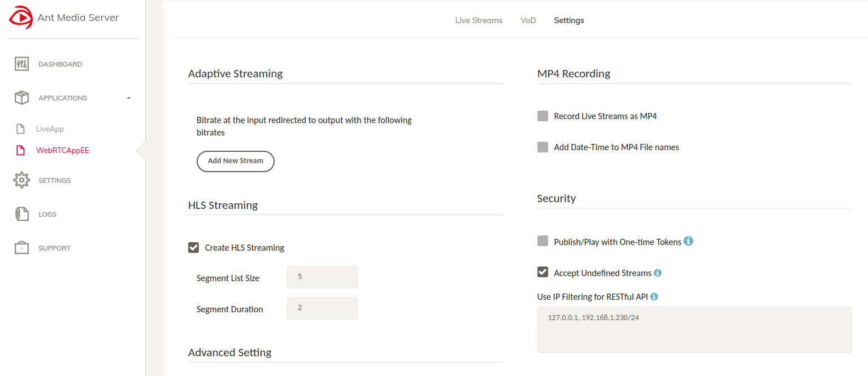Screen dimensions: 868x376
Task: Open server Settings gear icon in sidebar
Action: tap(21, 180)
